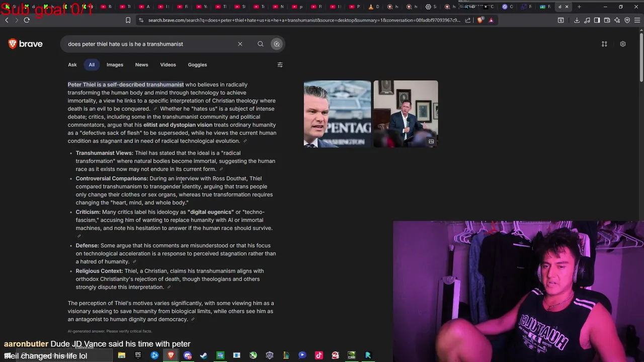Click 'Defense:' bullet heading

(87, 246)
